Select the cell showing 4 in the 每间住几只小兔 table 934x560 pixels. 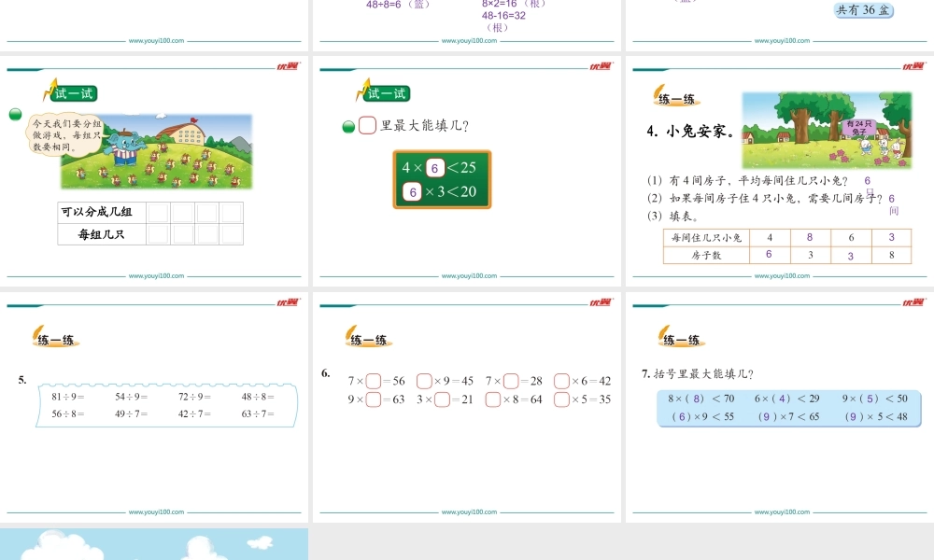pyautogui.click(x=769, y=237)
